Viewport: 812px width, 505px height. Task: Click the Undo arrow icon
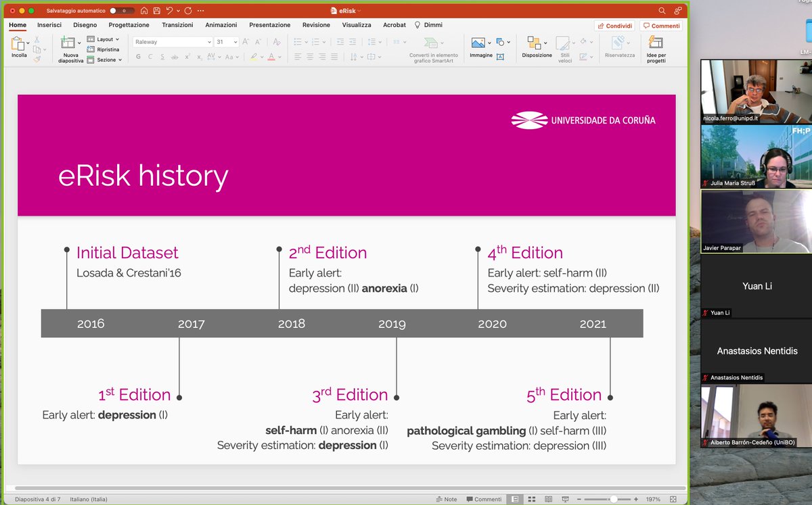click(170, 11)
